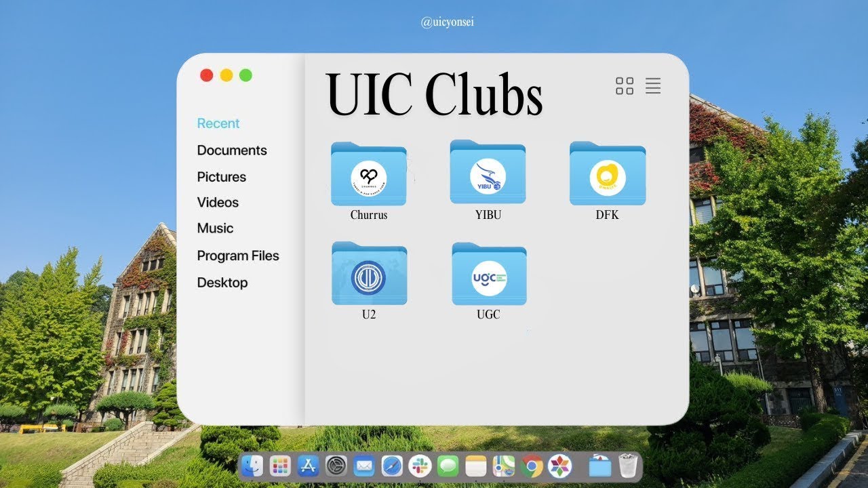Open Mail from the dock

(x=364, y=466)
